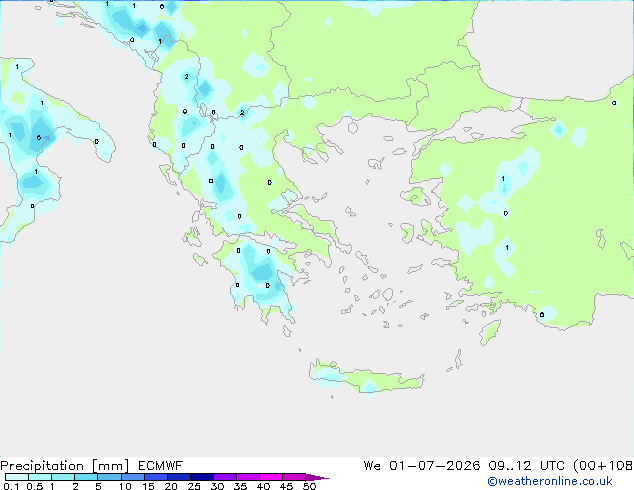This screenshot has height=490, width=634.
Task: Click the 40–45 mm magenta legend swatch
Action: pyautogui.click(x=271, y=477)
